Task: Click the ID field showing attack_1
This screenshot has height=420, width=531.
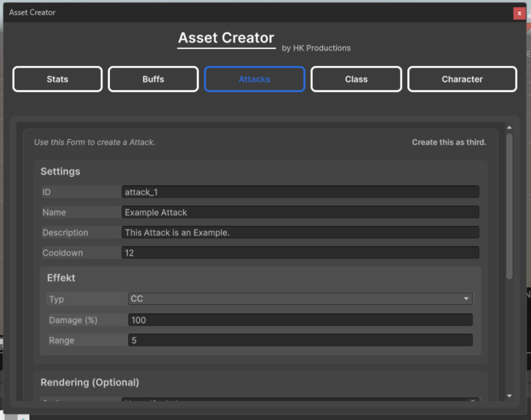Action: pyautogui.click(x=300, y=192)
